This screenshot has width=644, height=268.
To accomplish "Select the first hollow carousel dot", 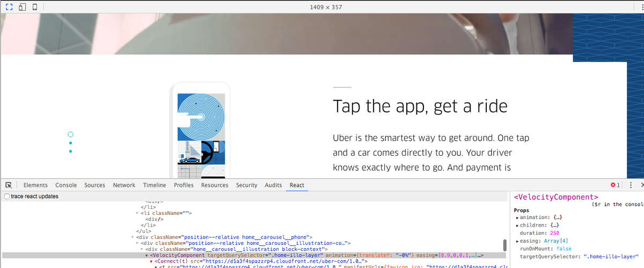I will (70, 134).
